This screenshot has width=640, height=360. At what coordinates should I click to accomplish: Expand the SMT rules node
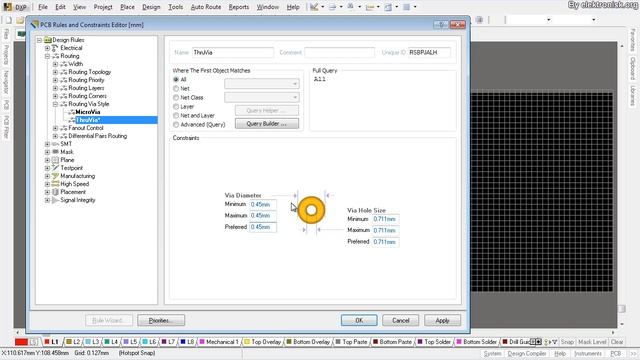(x=47, y=144)
